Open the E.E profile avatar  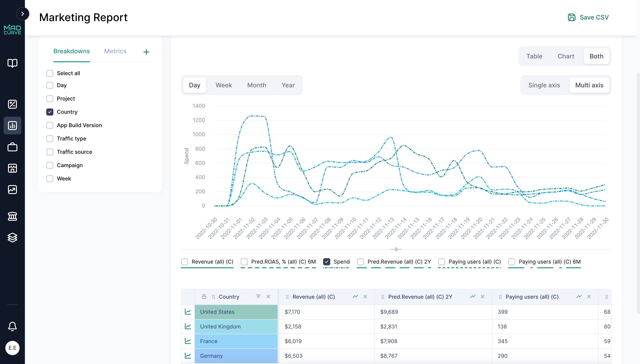tap(12, 348)
